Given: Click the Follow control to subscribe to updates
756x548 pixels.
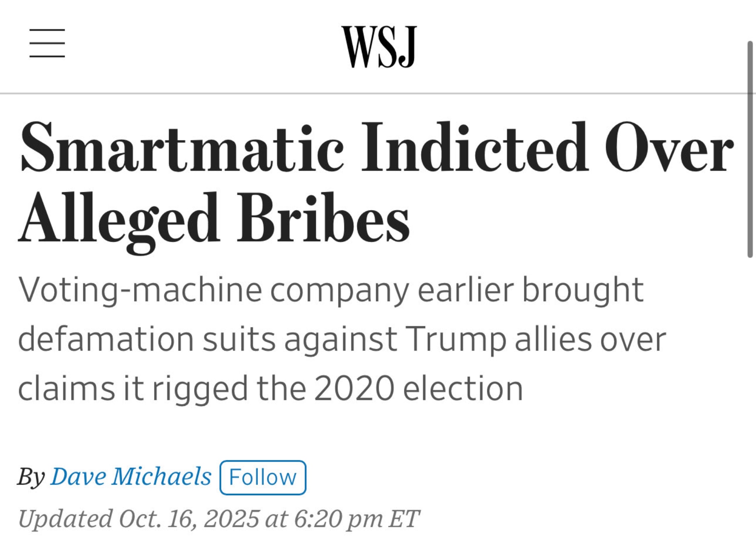Looking at the screenshot, I should 263,477.
